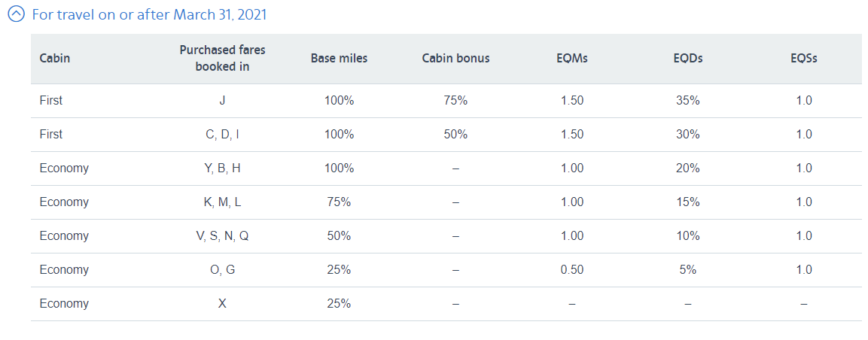Click the 'K, M, L' fare class cell
Image resolution: width=868 pixels, height=340 pixels.
point(222,202)
